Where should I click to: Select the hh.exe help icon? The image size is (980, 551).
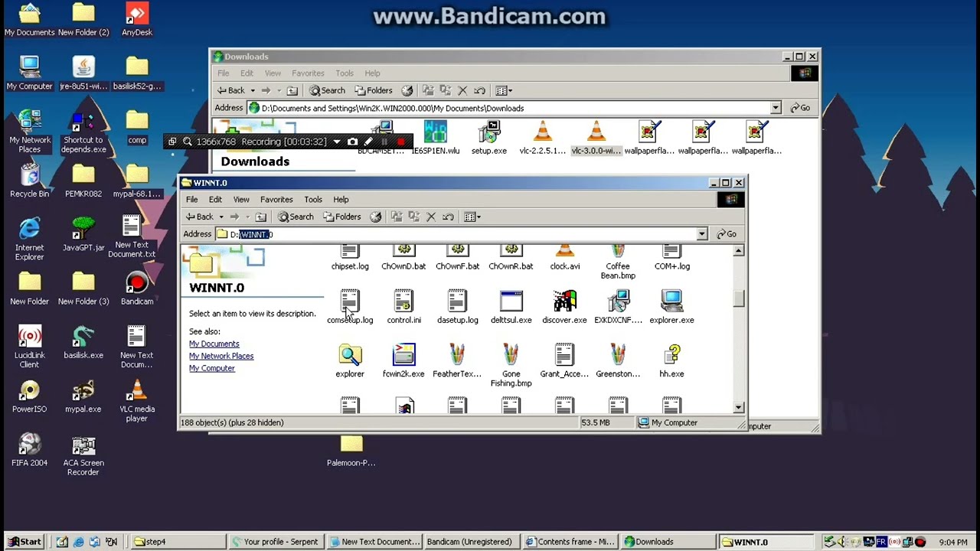pyautogui.click(x=671, y=360)
